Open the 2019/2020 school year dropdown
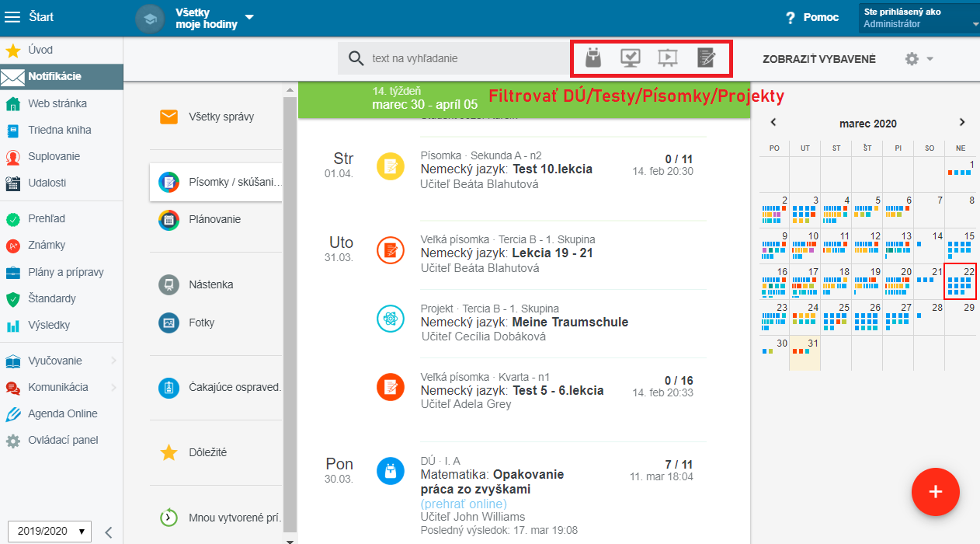The height and width of the screenshot is (544, 980). point(50,532)
